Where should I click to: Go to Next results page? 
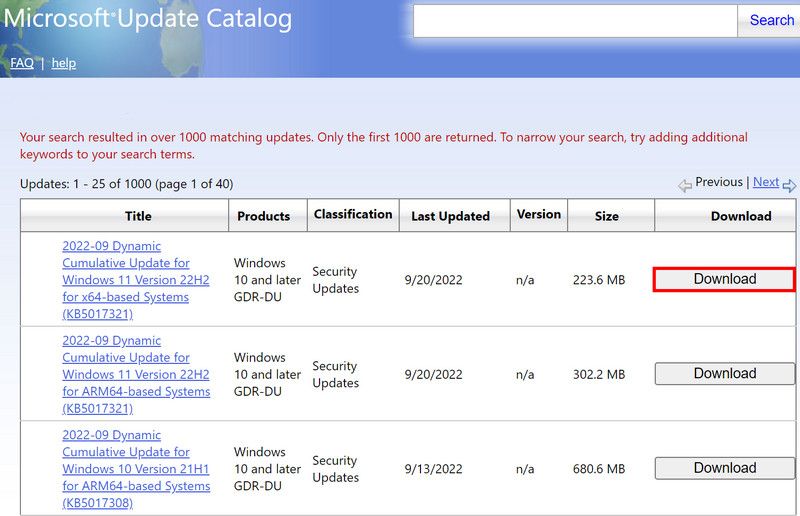(x=766, y=182)
